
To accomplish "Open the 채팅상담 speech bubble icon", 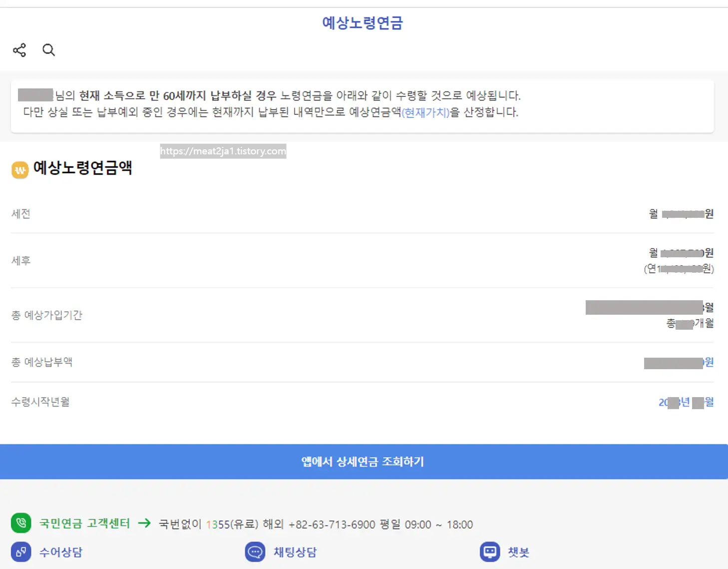I will pos(255,552).
